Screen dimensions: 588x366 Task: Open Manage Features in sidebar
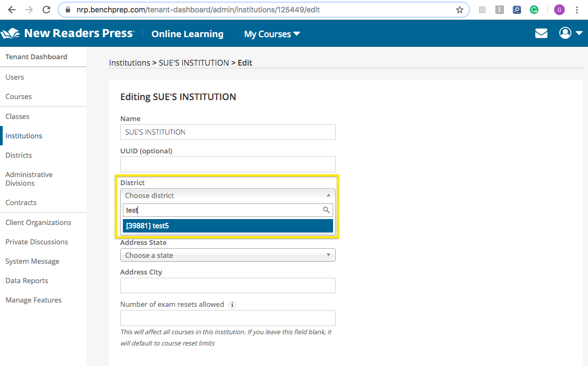(x=33, y=300)
